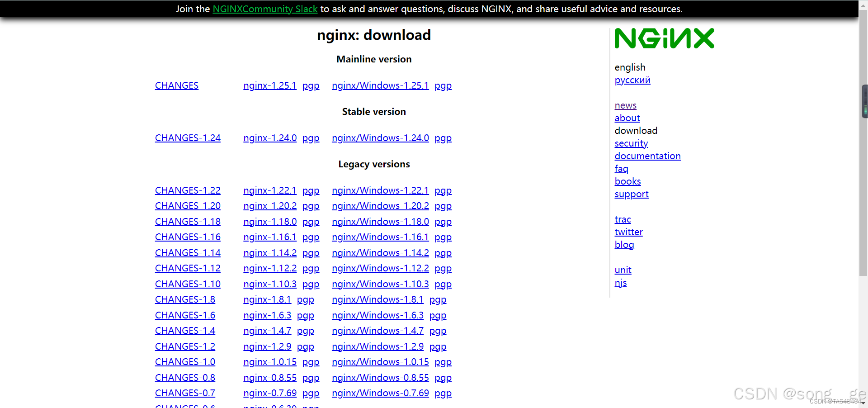The height and width of the screenshot is (408, 868).
Task: Download nginx/Windows-1.6.3
Action: tap(377, 315)
